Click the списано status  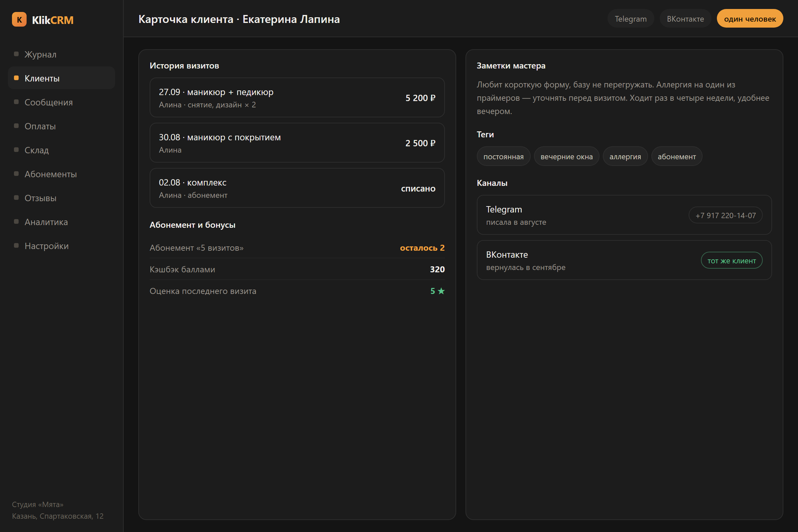click(x=418, y=189)
